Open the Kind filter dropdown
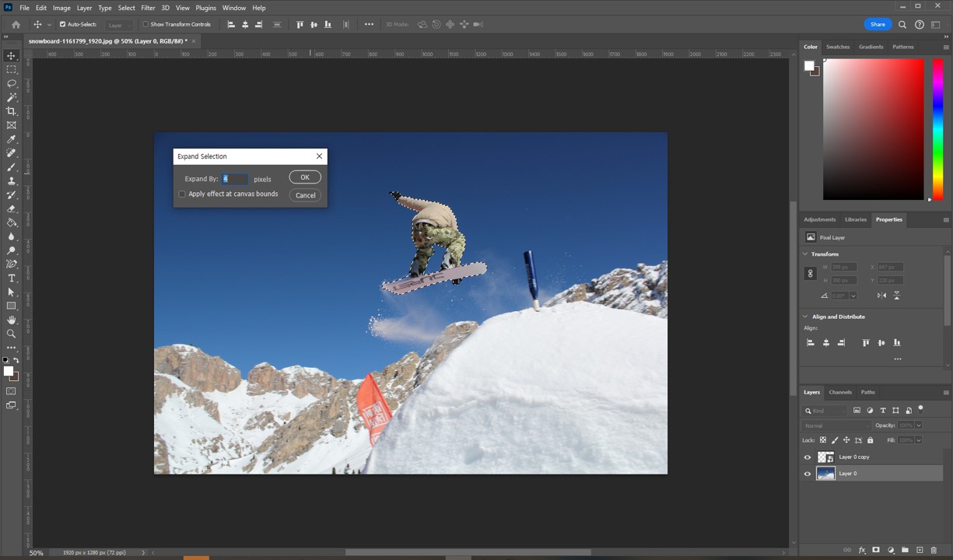This screenshot has width=953, height=560. click(825, 410)
